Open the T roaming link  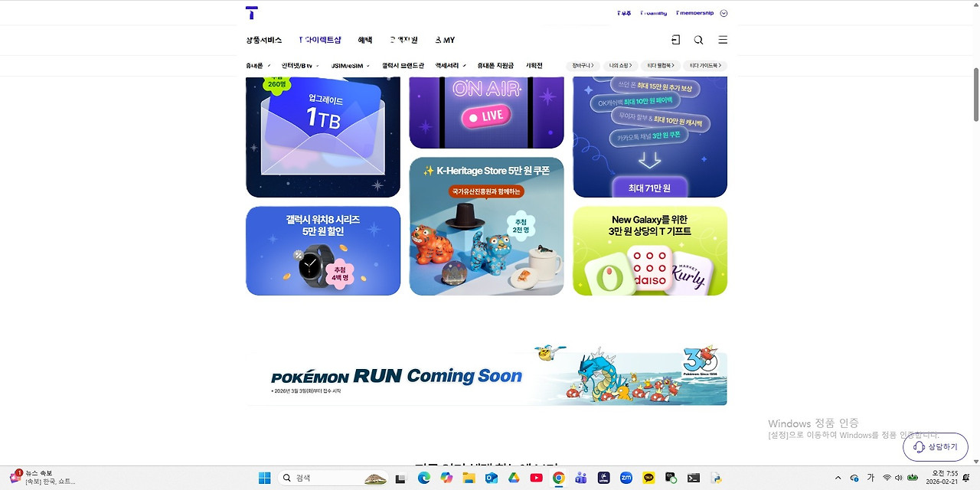tap(653, 13)
